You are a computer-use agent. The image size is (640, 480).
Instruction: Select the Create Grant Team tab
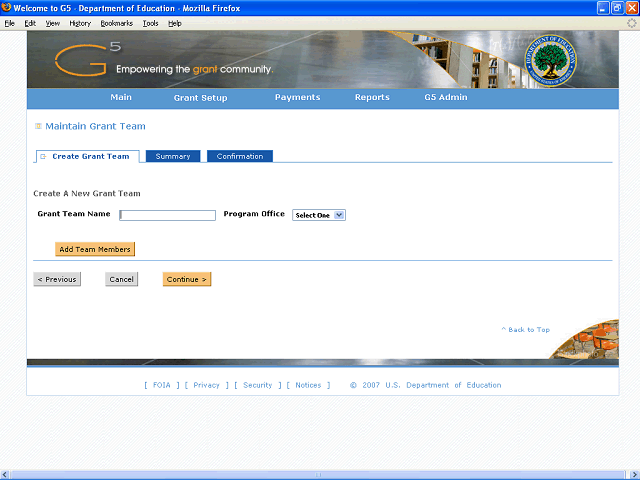(x=88, y=156)
